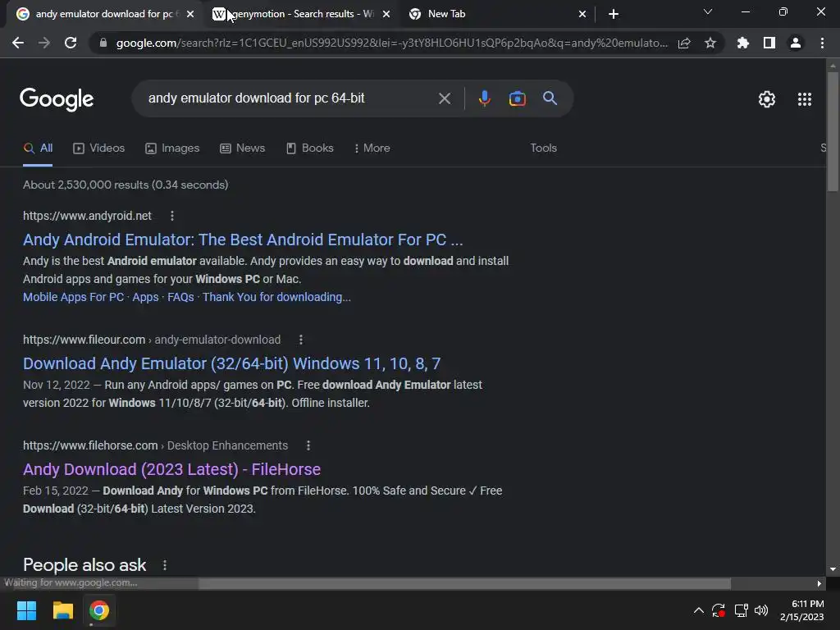Submit search with magnifier icon
Screen dimensions: 840x630
click(x=550, y=98)
